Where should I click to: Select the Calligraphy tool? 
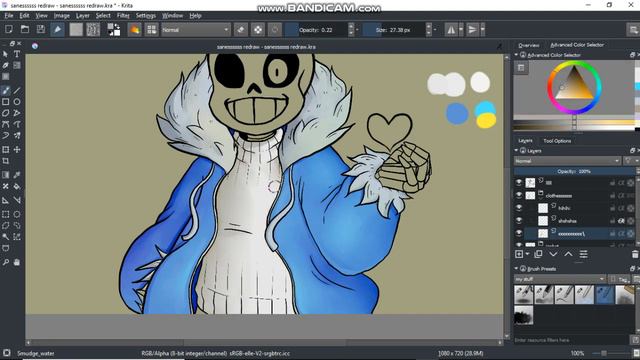pos(6,65)
